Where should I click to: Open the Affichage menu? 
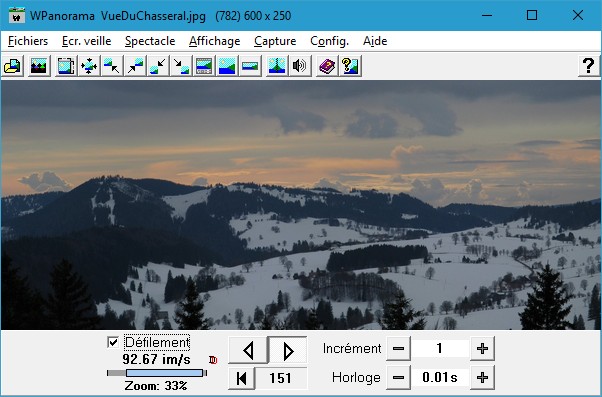point(215,41)
